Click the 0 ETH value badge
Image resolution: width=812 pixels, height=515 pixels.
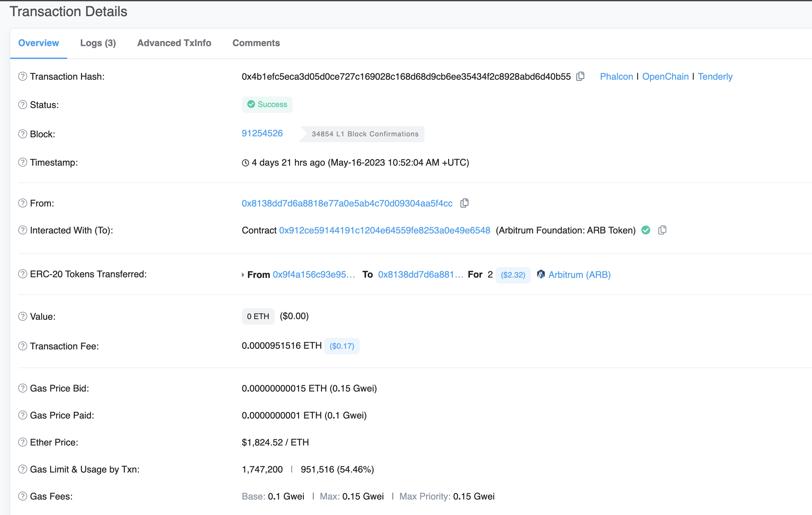[x=258, y=316]
